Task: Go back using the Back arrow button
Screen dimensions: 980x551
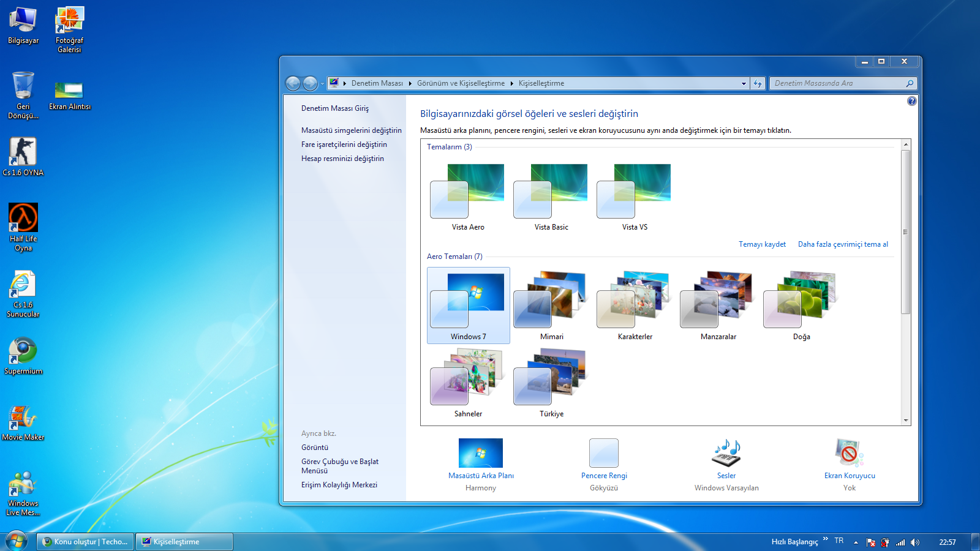Action: click(293, 83)
